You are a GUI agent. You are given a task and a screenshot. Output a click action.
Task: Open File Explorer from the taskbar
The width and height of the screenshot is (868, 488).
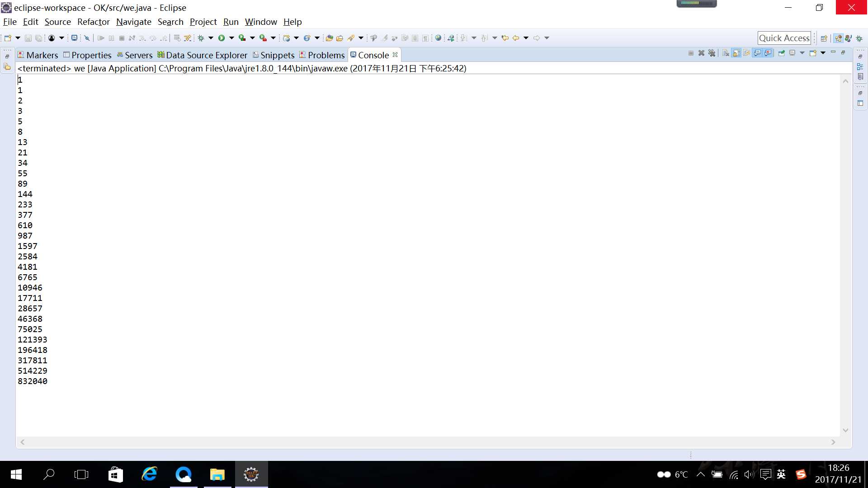point(217,474)
